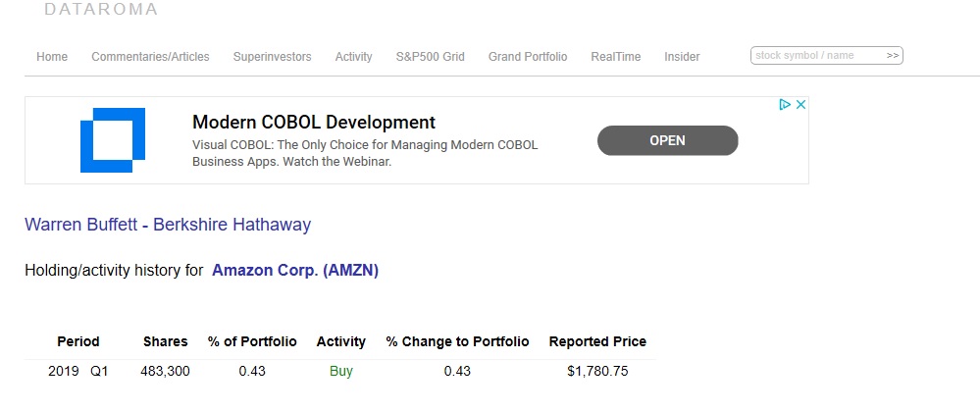Screen dimensions: 980x411
Task: Open Warren Buffett - Berkshire Hathaway link
Action: 168,225
